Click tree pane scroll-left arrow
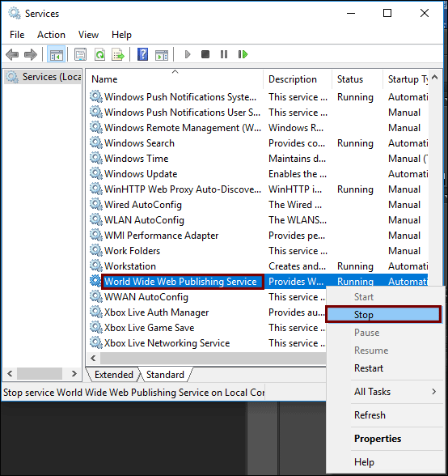Screen dimensions: 448x476 point(10,373)
